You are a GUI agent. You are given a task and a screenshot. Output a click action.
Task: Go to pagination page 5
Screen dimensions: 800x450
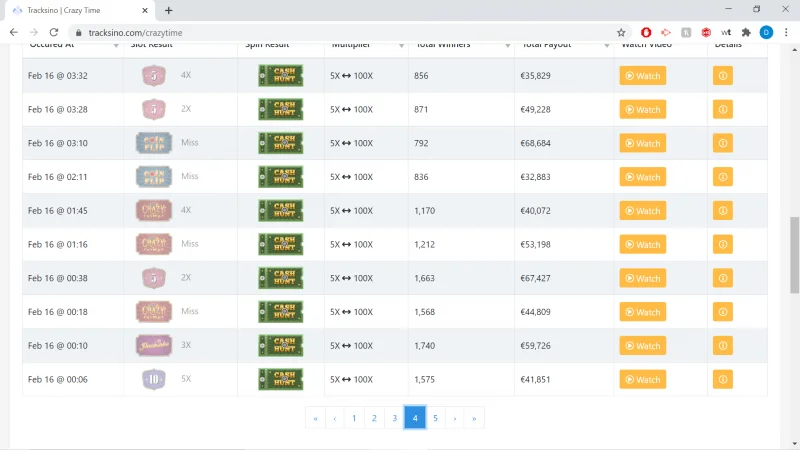tap(435, 418)
